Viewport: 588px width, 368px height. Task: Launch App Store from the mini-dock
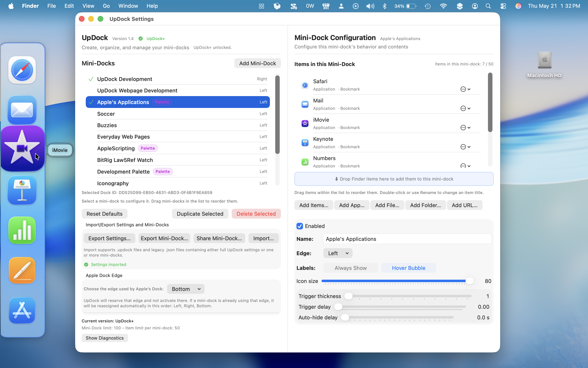22,310
